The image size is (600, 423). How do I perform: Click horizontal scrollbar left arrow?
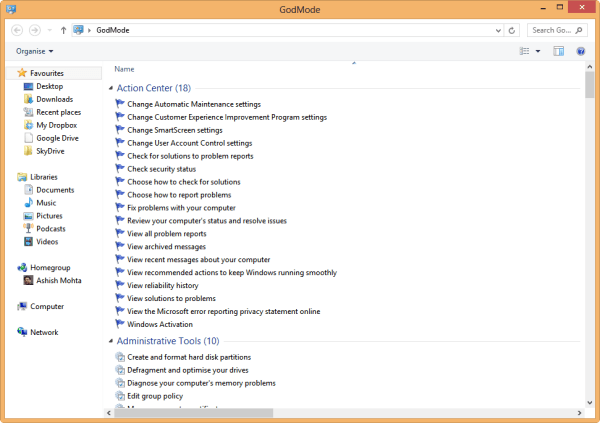(109, 413)
